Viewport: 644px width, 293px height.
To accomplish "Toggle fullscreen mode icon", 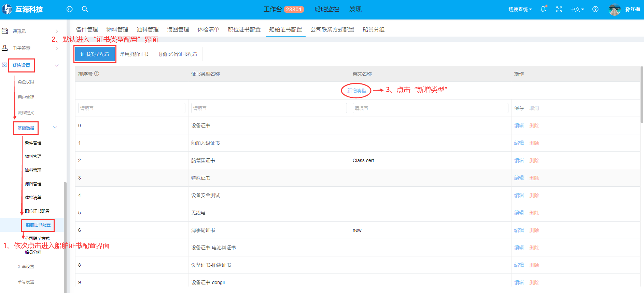I will pos(559,9).
